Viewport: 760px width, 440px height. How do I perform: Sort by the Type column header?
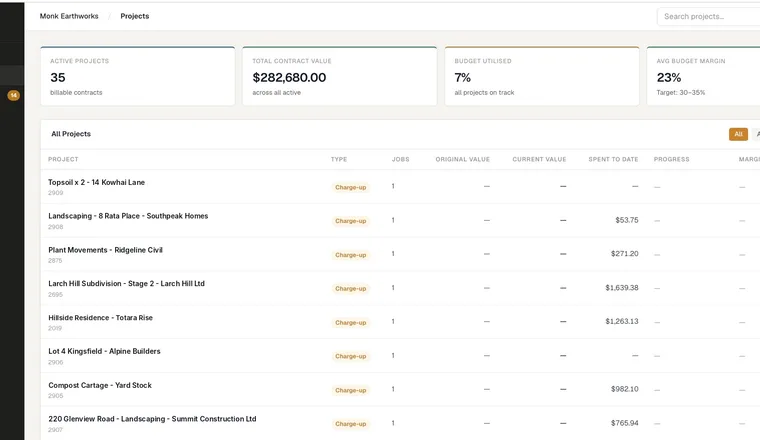pos(339,159)
